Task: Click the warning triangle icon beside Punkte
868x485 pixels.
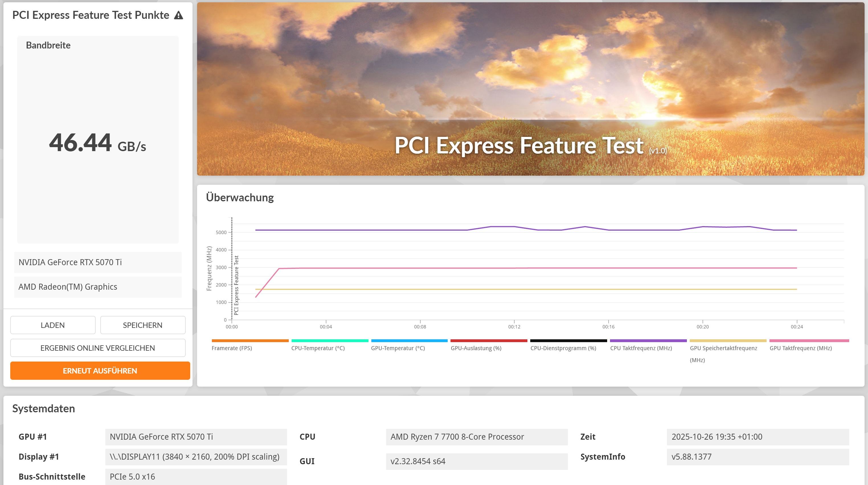Action: tap(179, 15)
